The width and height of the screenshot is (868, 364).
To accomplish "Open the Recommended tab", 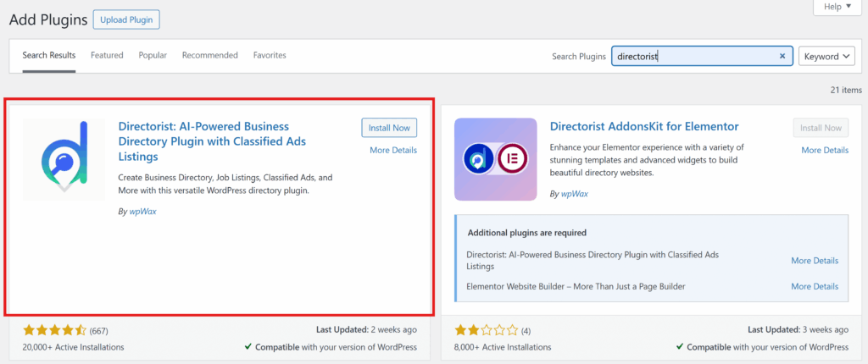I will [x=209, y=55].
